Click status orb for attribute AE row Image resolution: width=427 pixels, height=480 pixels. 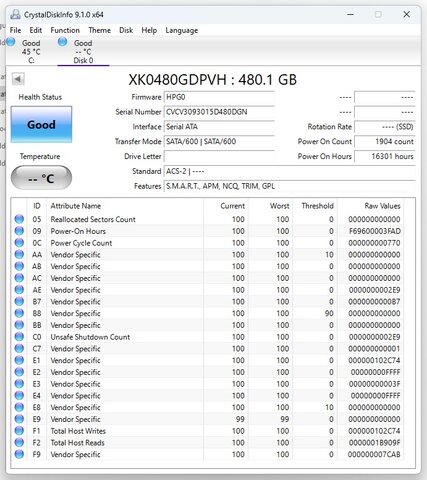[19, 290]
